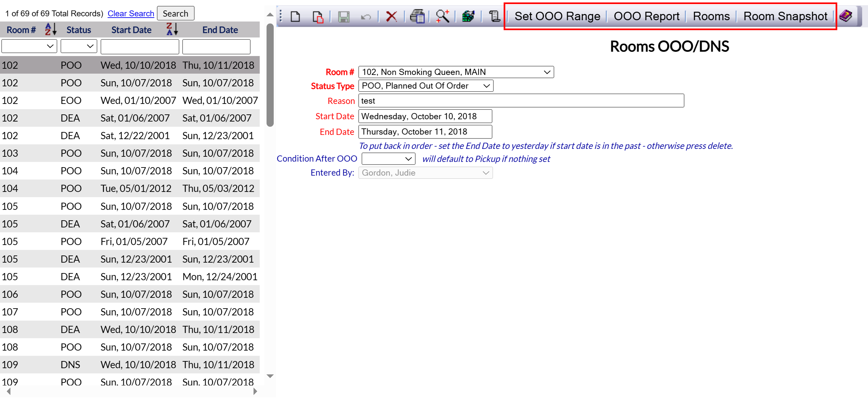Open the Condition After OOO dropdown
The width and height of the screenshot is (868, 405).
pyautogui.click(x=388, y=158)
